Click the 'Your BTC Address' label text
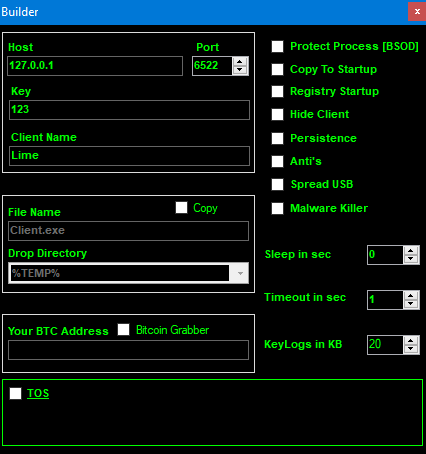426x454 pixels. 58,331
